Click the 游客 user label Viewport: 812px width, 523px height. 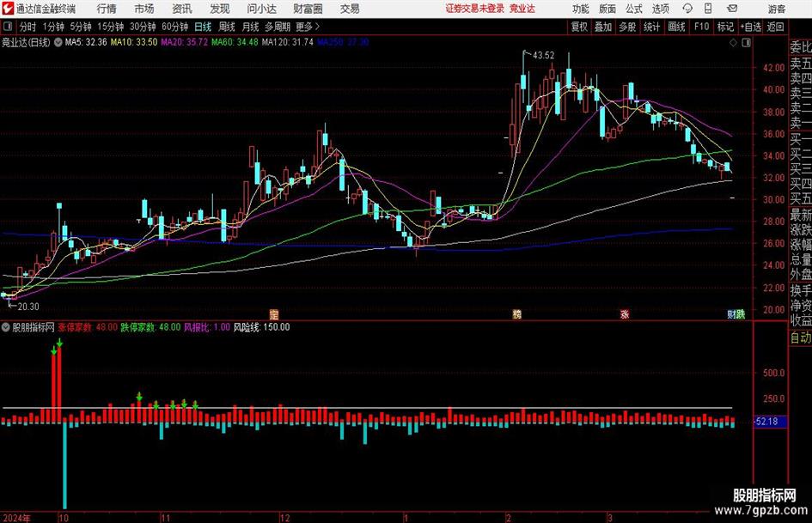[x=776, y=9]
